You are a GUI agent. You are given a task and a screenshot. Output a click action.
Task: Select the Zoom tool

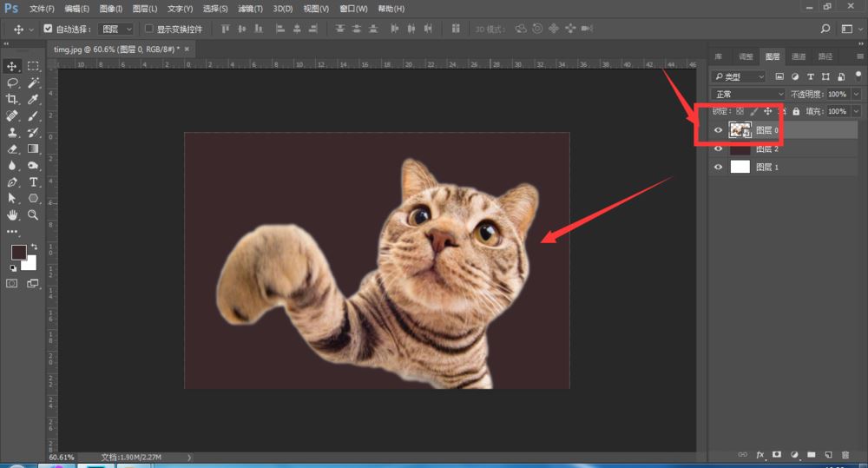point(33,214)
